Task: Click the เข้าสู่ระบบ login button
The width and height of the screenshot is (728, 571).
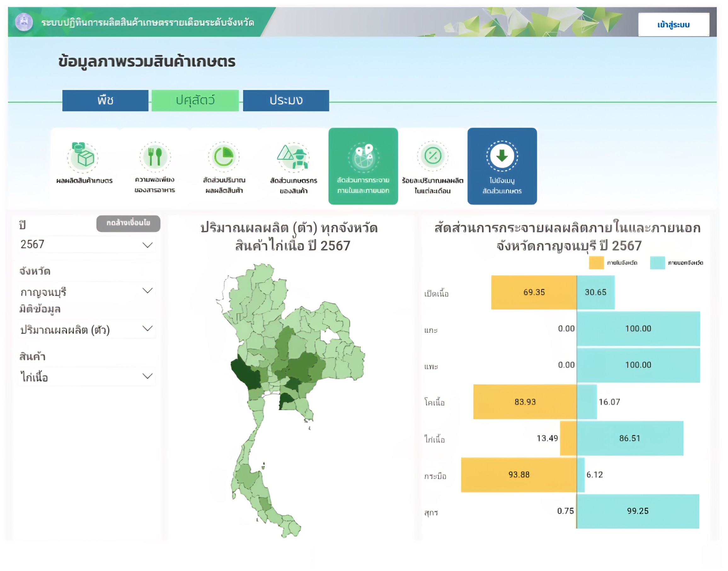Action: click(x=674, y=25)
